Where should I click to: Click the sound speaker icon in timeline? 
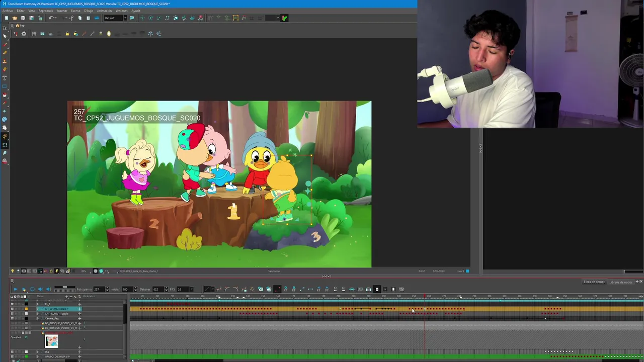point(40,289)
